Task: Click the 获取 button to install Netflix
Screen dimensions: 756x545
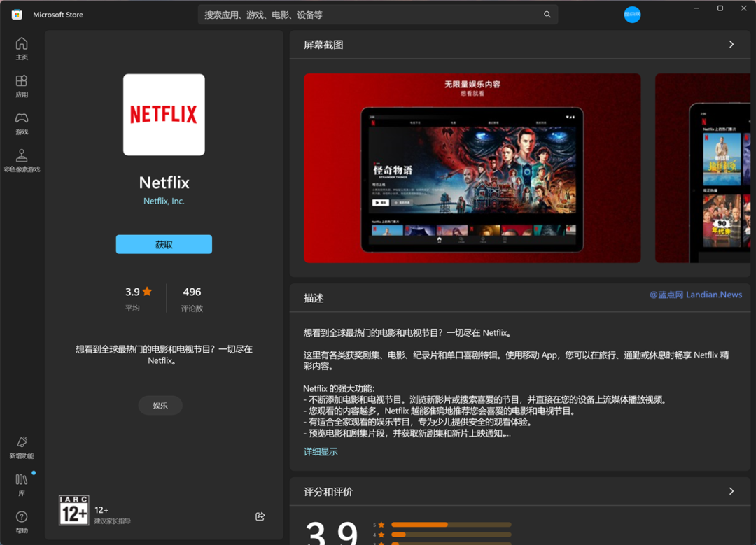Action: [164, 244]
